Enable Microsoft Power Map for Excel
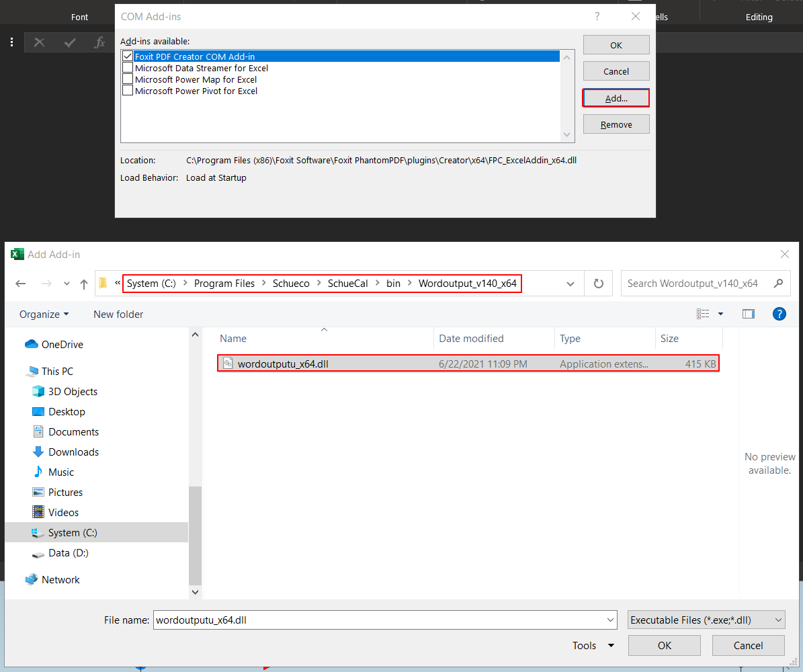803x672 pixels. [x=128, y=79]
